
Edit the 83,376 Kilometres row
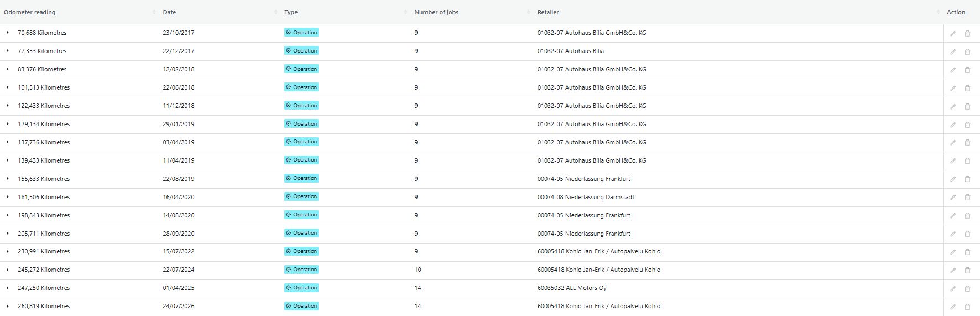(953, 70)
